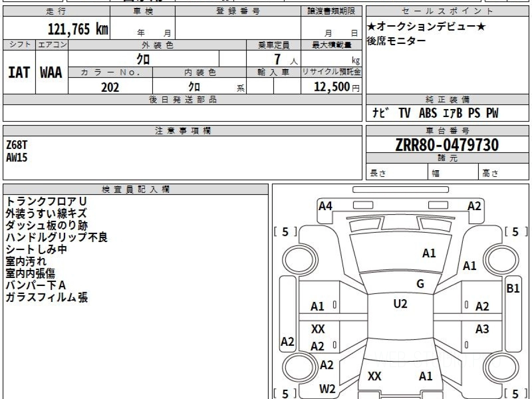Viewport: 532px width, 399px height.
Task: Click the 輸入車 label
Action: [x=274, y=72]
